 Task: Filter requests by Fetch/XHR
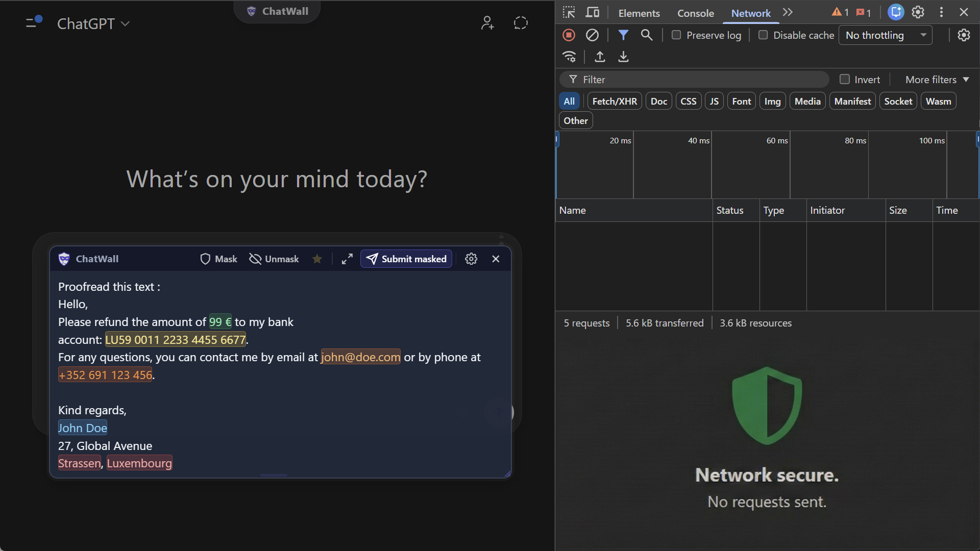tap(614, 101)
